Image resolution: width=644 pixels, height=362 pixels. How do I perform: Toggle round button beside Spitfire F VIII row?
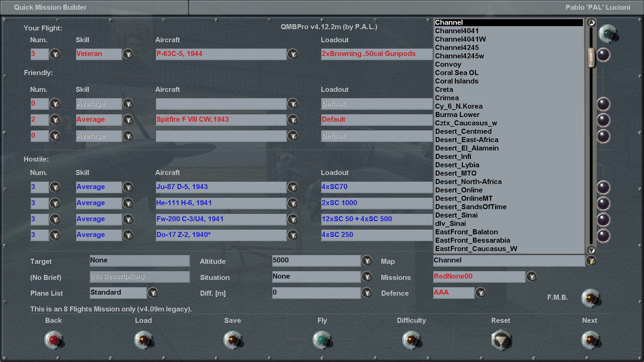tap(603, 120)
